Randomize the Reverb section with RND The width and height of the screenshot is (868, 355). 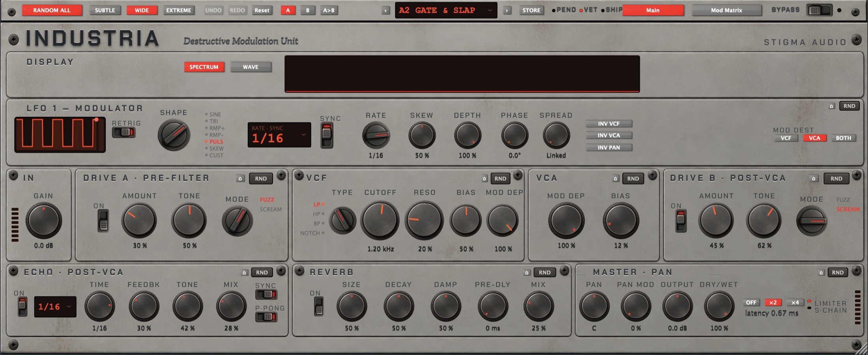(x=545, y=272)
